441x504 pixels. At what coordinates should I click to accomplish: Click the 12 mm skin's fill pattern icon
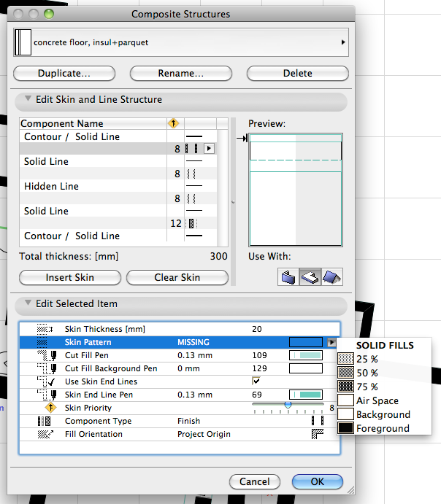coord(192,223)
